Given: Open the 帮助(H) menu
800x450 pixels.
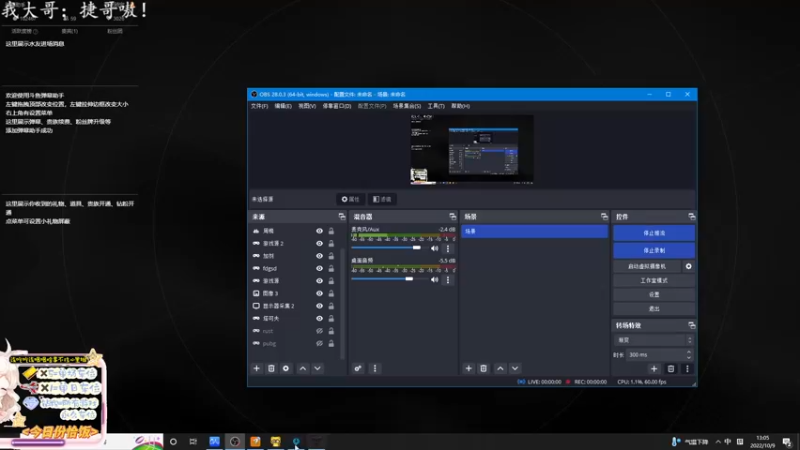Looking at the screenshot, I should tap(460, 106).
